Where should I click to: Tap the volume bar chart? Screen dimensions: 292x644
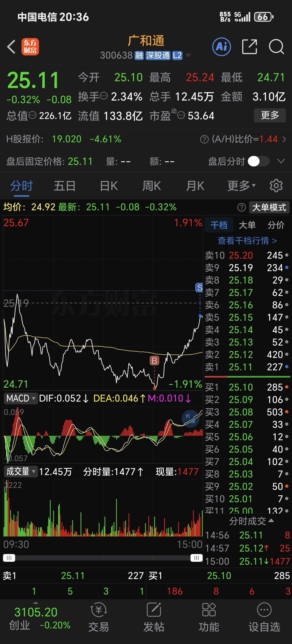(x=103, y=508)
